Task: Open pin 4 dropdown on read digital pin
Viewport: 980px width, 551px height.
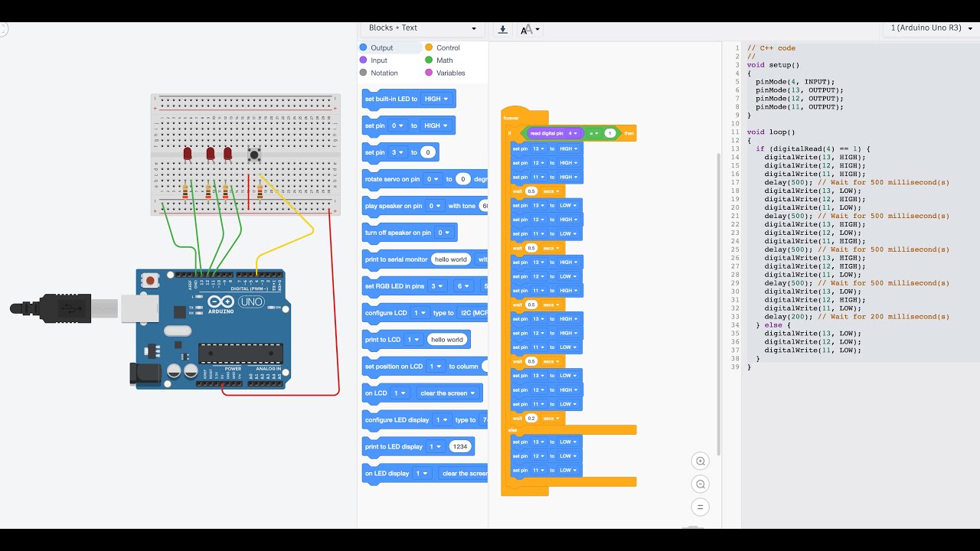Action: 572,133
